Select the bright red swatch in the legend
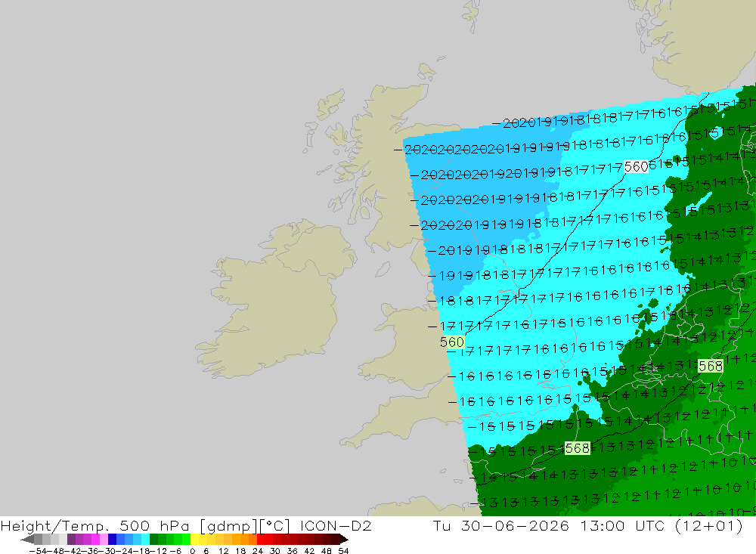Image resolution: width=756 pixels, height=554 pixels. click(261, 540)
